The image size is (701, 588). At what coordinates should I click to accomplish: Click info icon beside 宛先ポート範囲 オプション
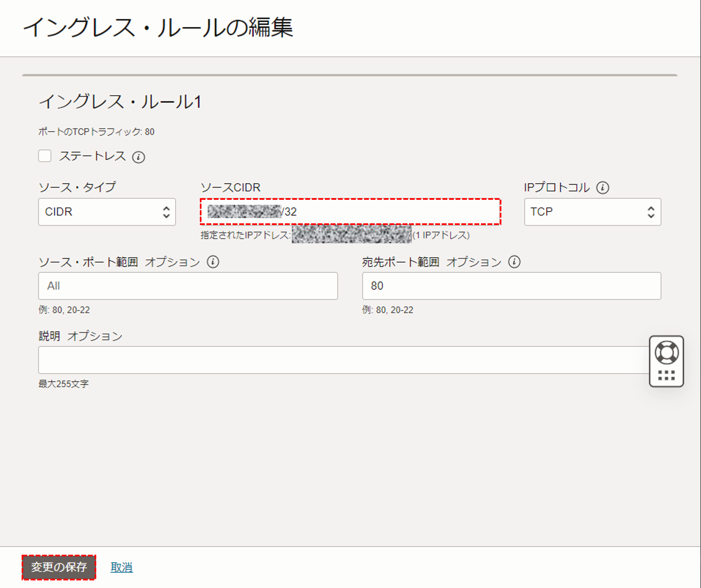(514, 262)
